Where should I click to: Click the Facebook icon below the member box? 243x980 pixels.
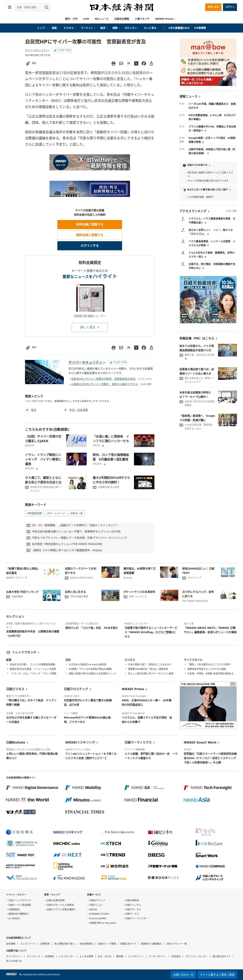144,347
